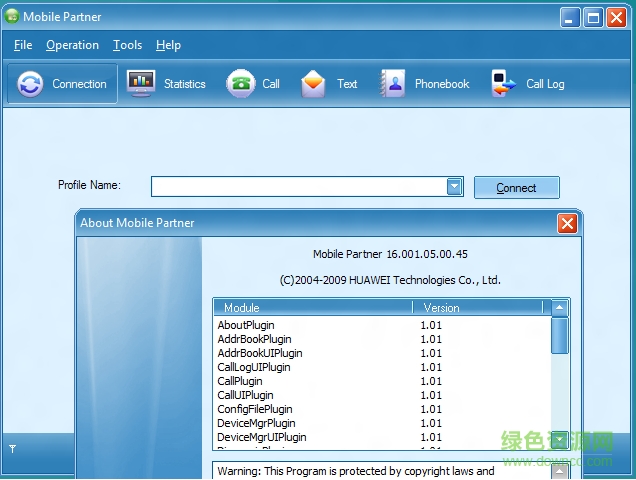The image size is (636, 480).
Task: Open the Statistics chart icon
Action: coord(142,84)
